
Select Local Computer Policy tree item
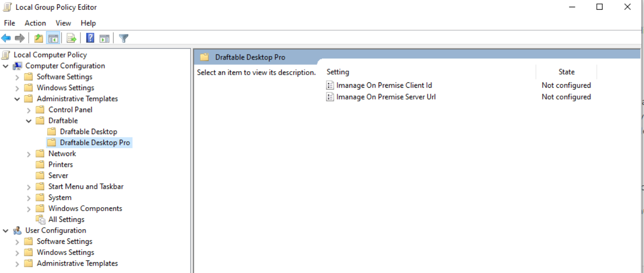[50, 55]
